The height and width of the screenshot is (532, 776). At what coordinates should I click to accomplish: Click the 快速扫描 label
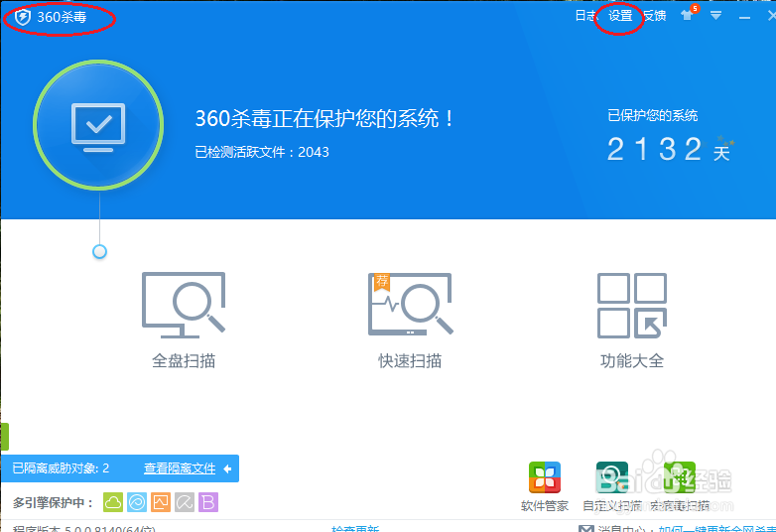[410, 360]
